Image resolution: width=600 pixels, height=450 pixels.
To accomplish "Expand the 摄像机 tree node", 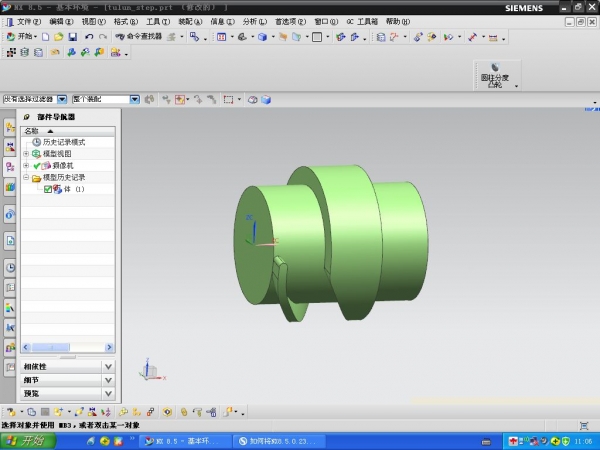I will pyautogui.click(x=26, y=166).
